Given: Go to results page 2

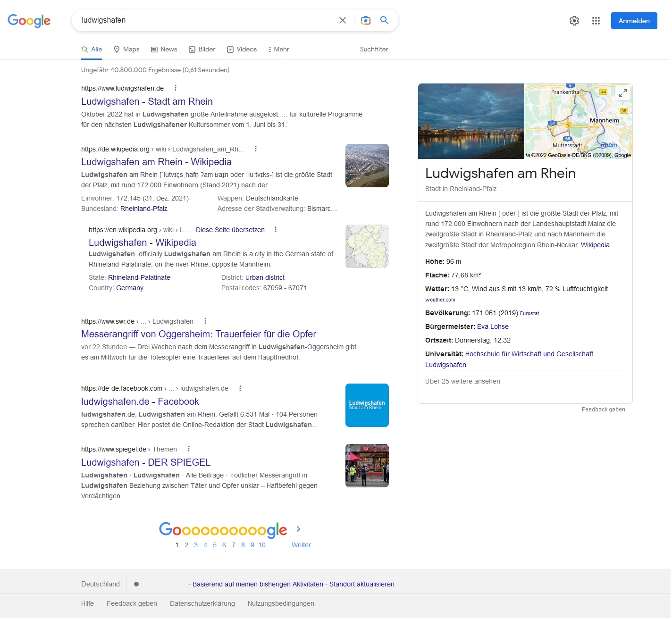Looking at the screenshot, I should coord(186,545).
